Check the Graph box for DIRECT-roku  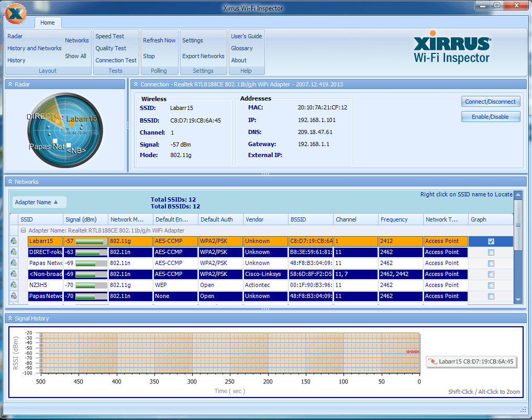(491, 252)
